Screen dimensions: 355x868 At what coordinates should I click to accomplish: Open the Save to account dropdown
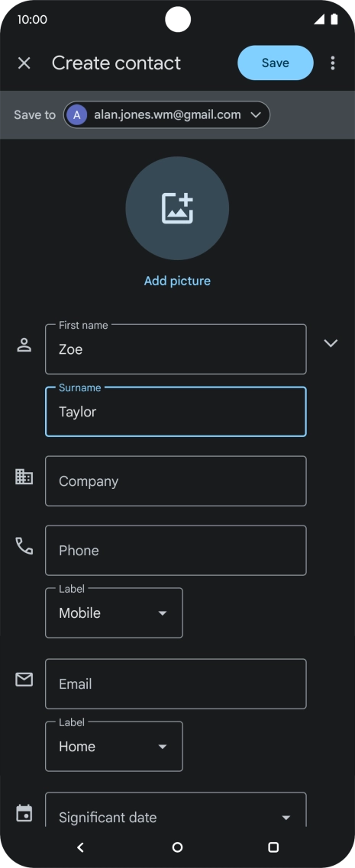166,114
